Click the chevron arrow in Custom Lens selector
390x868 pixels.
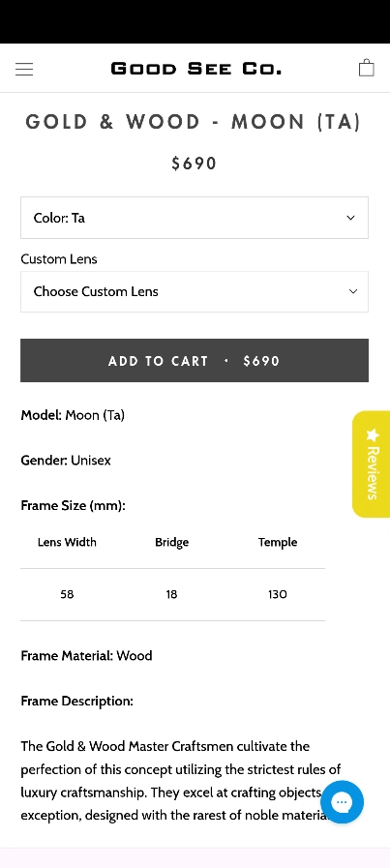(353, 291)
